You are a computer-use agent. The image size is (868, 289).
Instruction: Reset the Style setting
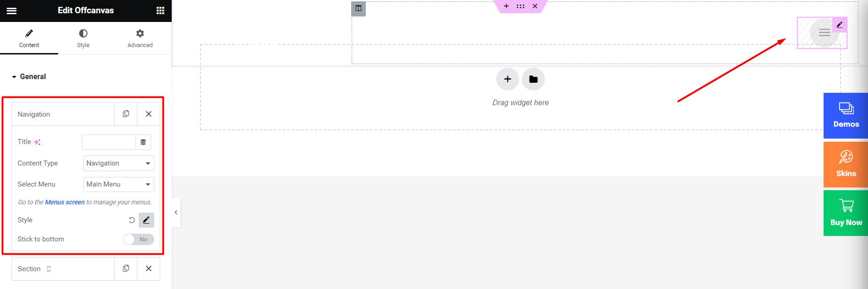(x=132, y=220)
